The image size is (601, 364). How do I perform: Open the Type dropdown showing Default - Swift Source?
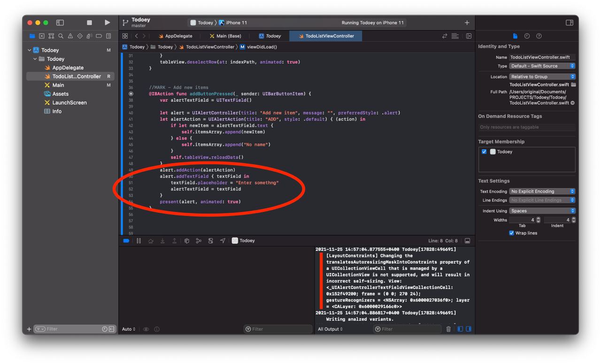pos(542,66)
